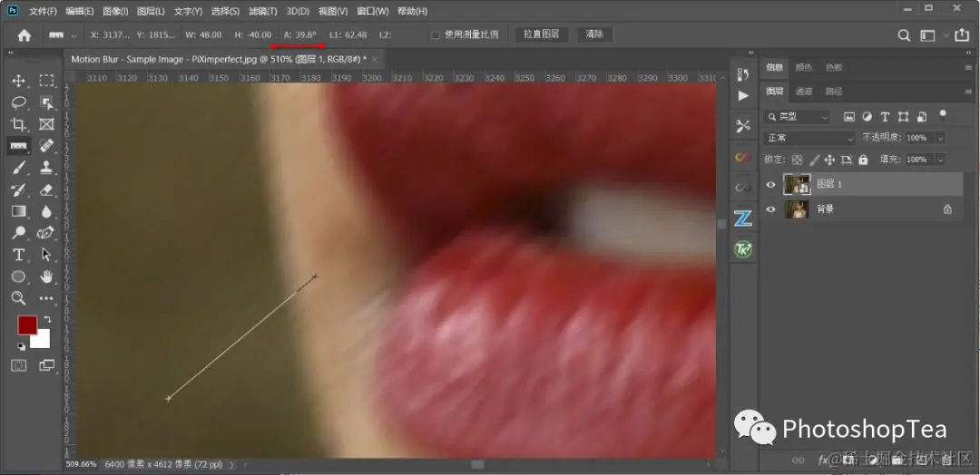Click the blue Z plugin icon
The height and width of the screenshot is (475, 980).
[x=743, y=218]
